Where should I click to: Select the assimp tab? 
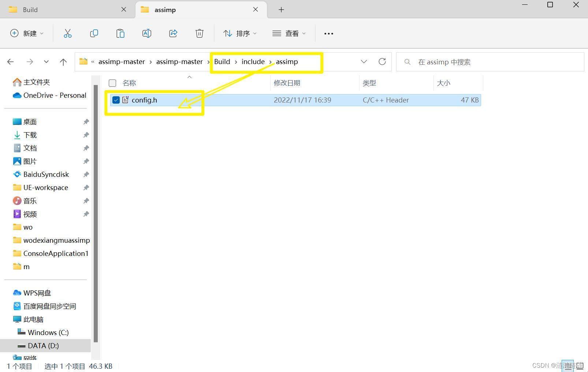click(x=201, y=10)
